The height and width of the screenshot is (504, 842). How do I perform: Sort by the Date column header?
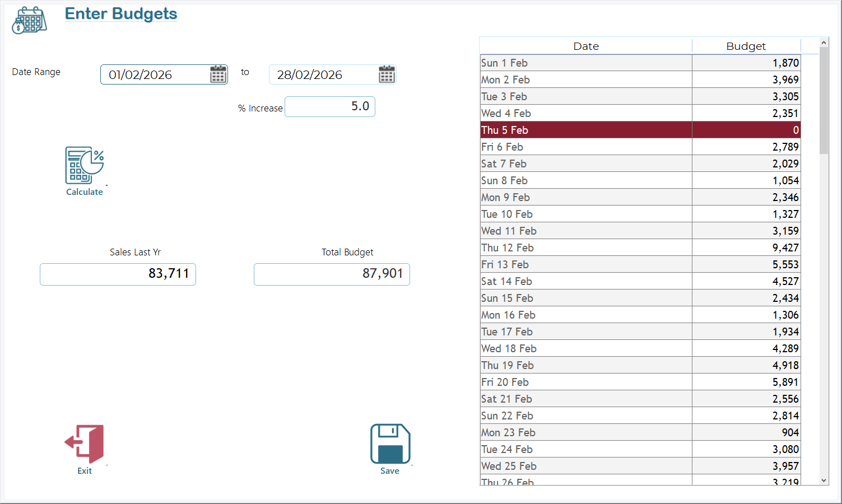[x=585, y=46]
